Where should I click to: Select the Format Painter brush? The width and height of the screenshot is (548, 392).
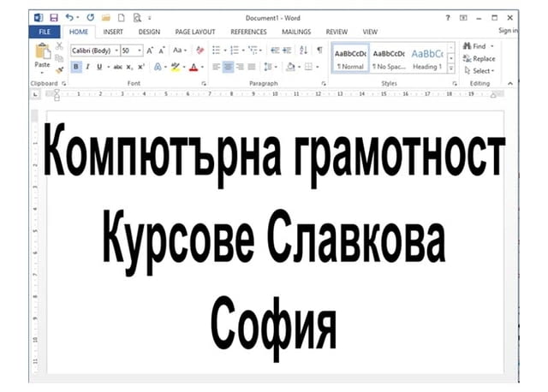click(60, 70)
